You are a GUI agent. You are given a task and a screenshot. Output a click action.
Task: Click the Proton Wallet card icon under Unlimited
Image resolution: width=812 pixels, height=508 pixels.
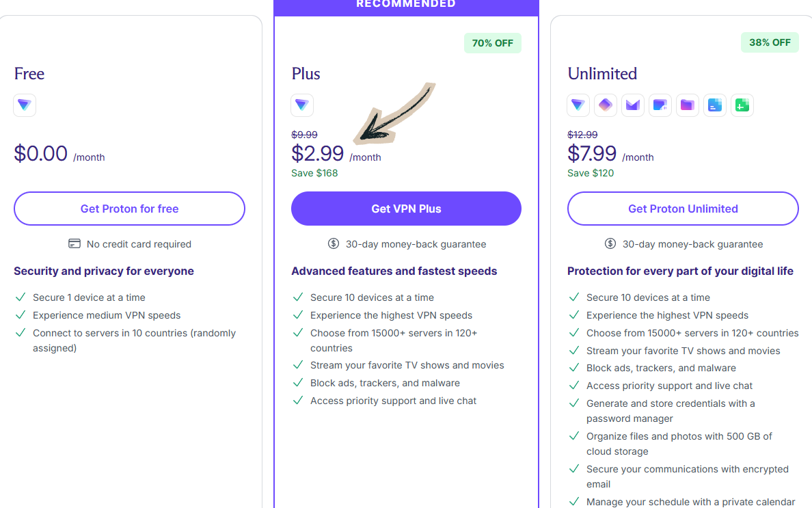pos(660,105)
